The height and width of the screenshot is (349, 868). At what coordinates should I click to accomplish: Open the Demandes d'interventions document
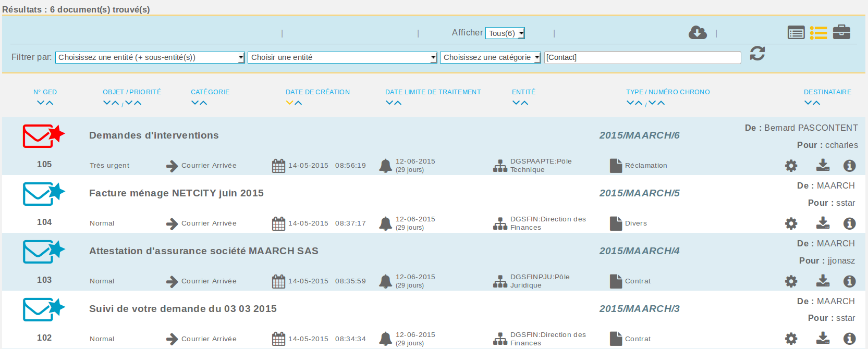coord(154,135)
